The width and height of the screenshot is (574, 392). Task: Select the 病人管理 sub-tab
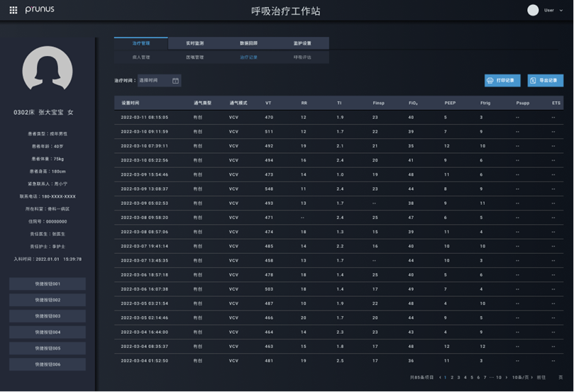pyautogui.click(x=140, y=57)
